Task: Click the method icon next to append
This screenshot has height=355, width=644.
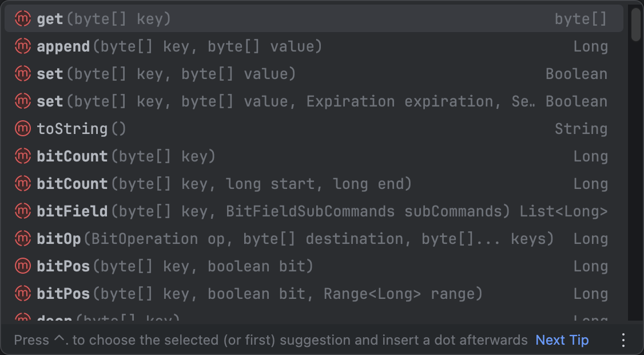Action: tap(22, 46)
